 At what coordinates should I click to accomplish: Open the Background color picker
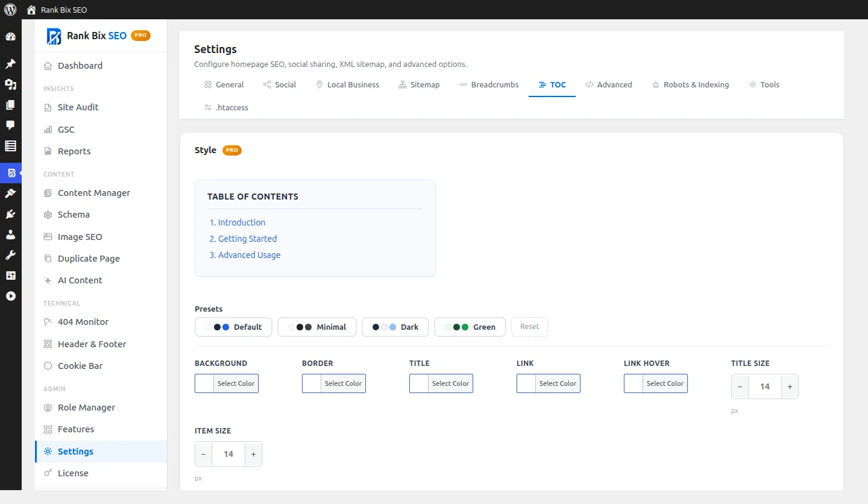[227, 383]
